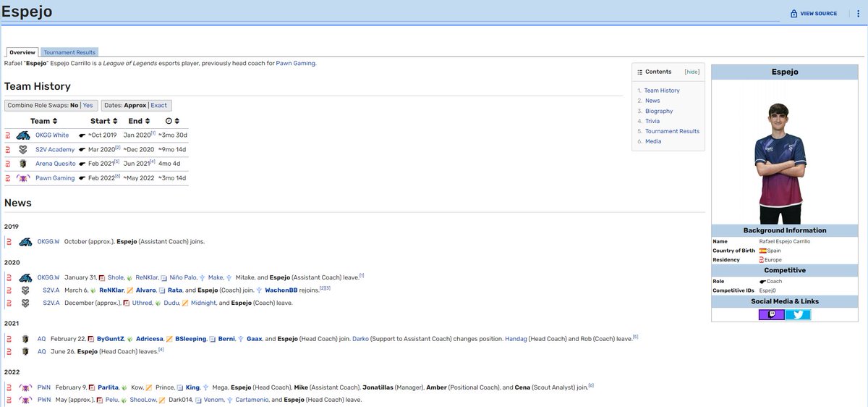Click OKGG White logo in Team History
The width and height of the screenshot is (868, 407).
tap(23, 135)
